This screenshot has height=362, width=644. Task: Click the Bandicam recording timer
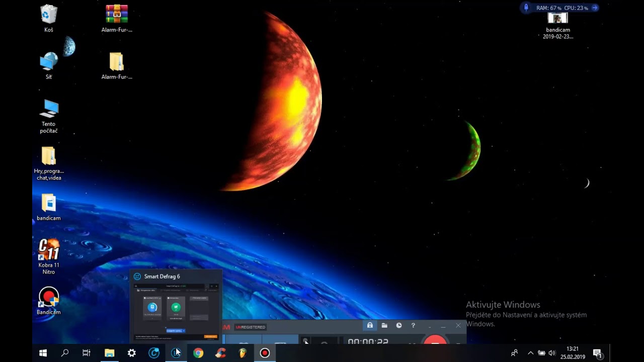pyautogui.click(x=368, y=341)
